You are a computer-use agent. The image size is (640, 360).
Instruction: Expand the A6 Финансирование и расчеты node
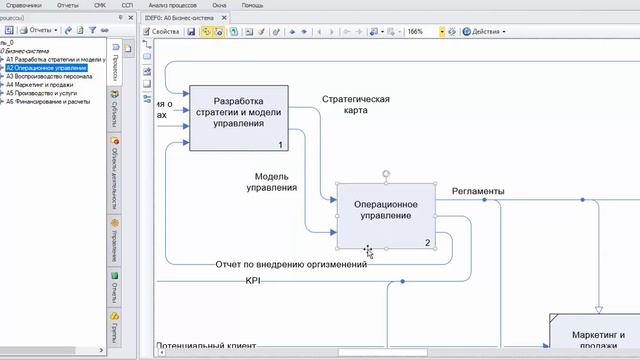(x=2, y=102)
